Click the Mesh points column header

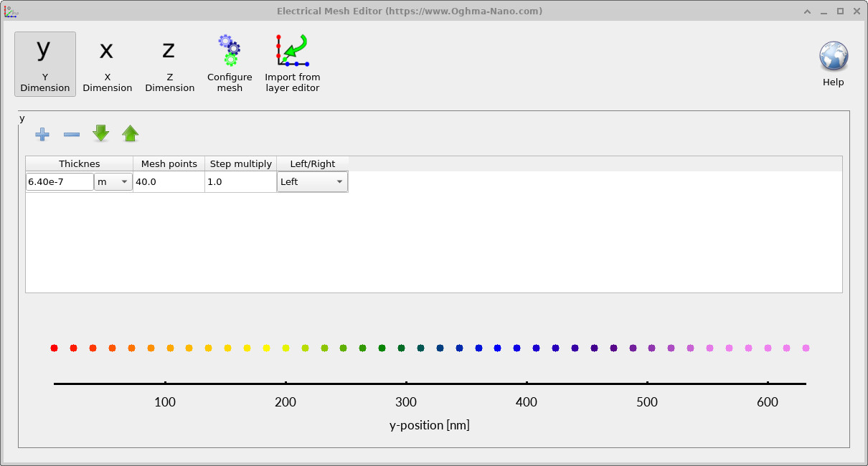coord(169,163)
